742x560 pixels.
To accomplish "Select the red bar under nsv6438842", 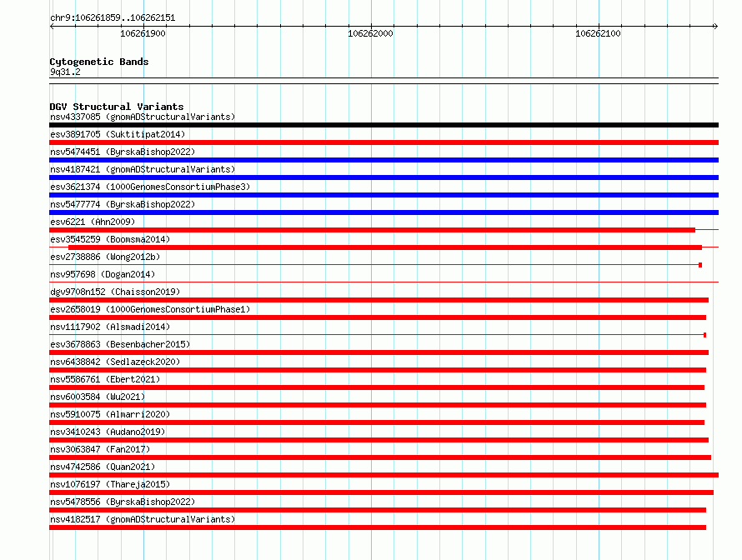I will (x=378, y=370).
